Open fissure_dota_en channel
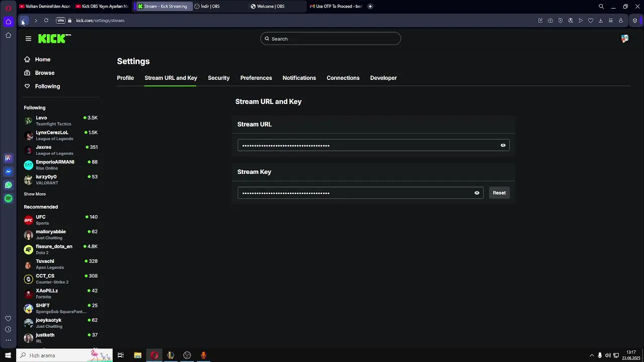This screenshot has width=644, height=362. point(61,249)
